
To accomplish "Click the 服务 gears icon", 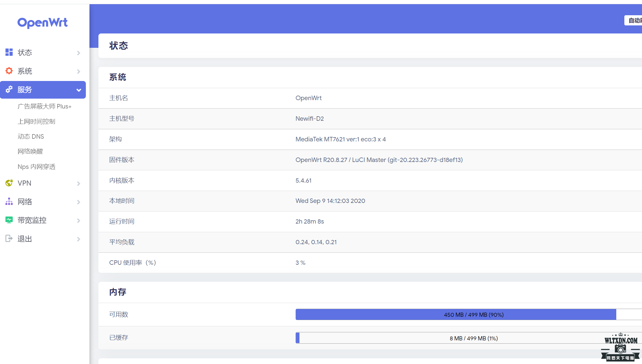I will point(9,89).
